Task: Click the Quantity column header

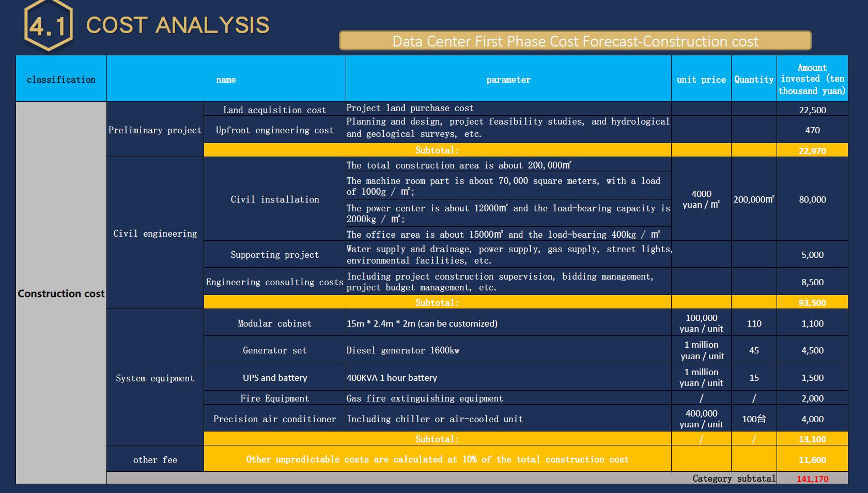Action: tap(754, 80)
